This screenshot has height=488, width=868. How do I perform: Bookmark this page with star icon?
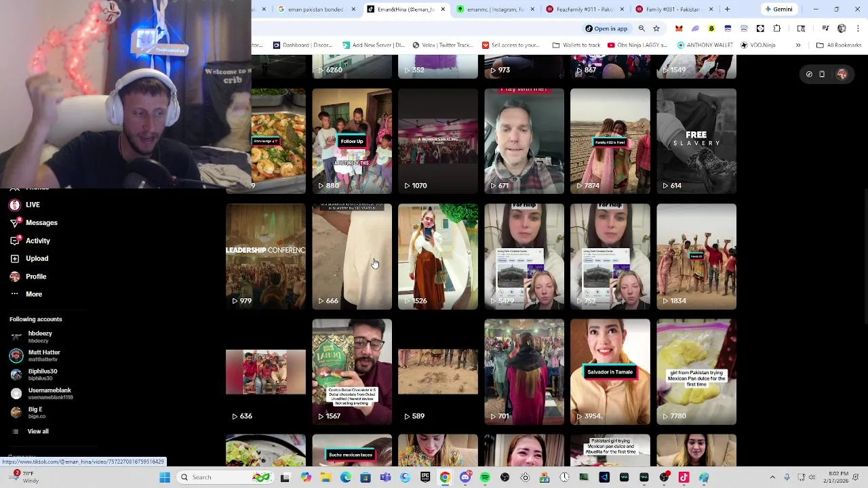[x=656, y=28]
